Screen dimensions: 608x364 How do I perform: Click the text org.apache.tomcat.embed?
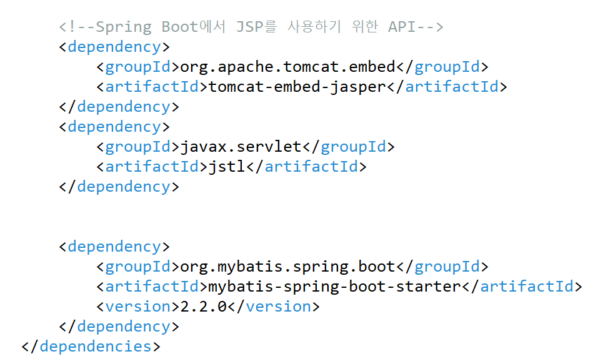(x=287, y=67)
